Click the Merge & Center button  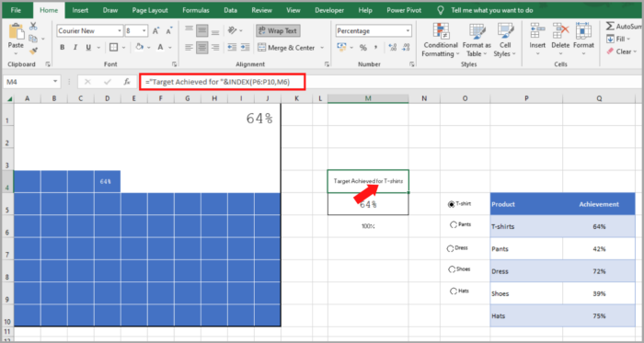pyautogui.click(x=286, y=48)
